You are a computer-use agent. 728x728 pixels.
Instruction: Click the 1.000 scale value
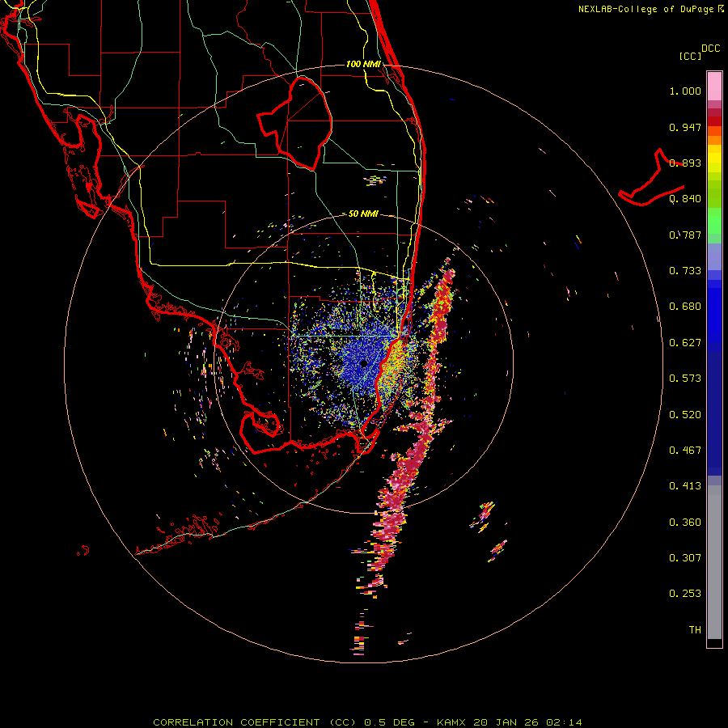685,91
